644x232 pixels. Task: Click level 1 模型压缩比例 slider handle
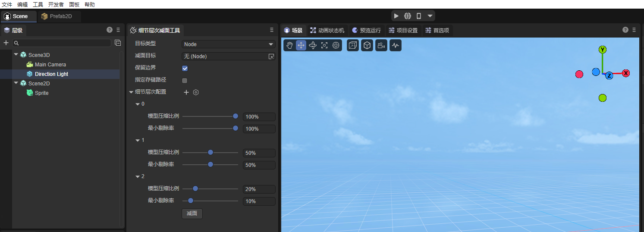[x=210, y=152]
